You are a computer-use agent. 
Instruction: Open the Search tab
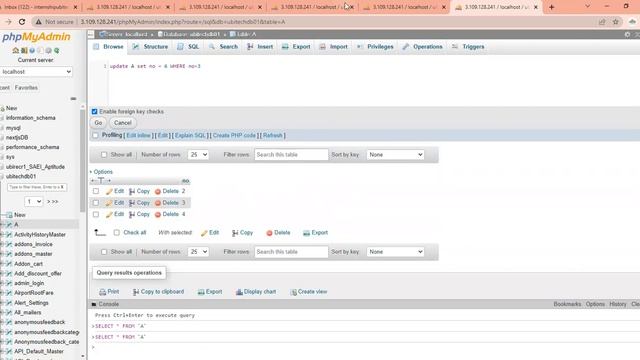tap(223, 47)
